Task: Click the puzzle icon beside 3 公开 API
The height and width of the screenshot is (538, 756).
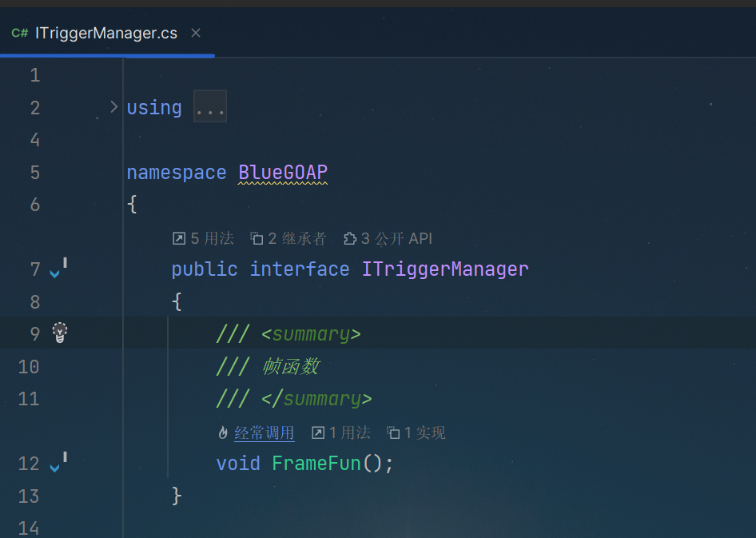Action: pyautogui.click(x=349, y=238)
